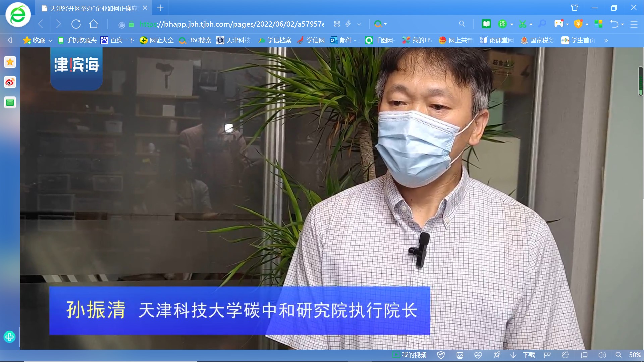644x362 pixels.
Task: Click the scissors screenshot tool icon
Action: click(x=522, y=24)
